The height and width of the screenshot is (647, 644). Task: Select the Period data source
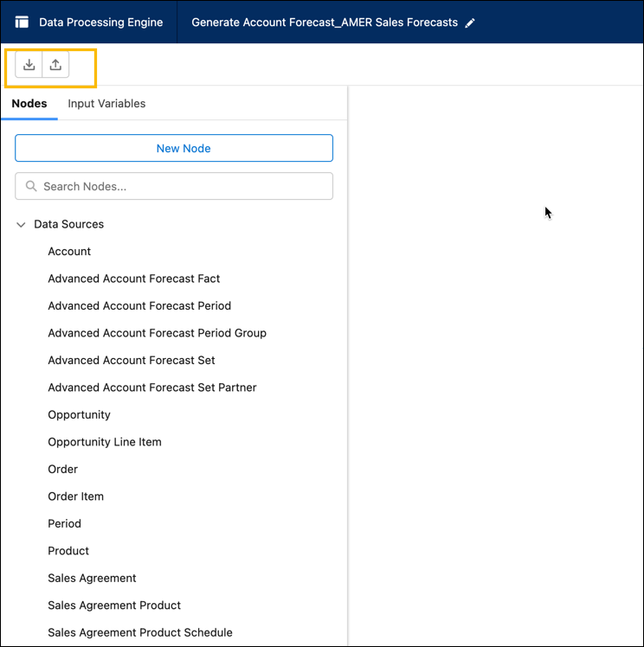pyautogui.click(x=64, y=523)
